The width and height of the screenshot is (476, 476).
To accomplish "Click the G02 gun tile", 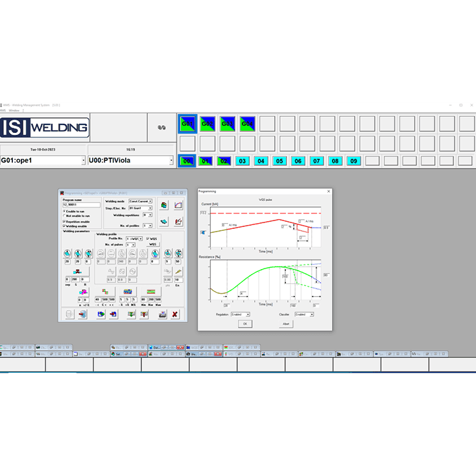I will point(208,124).
